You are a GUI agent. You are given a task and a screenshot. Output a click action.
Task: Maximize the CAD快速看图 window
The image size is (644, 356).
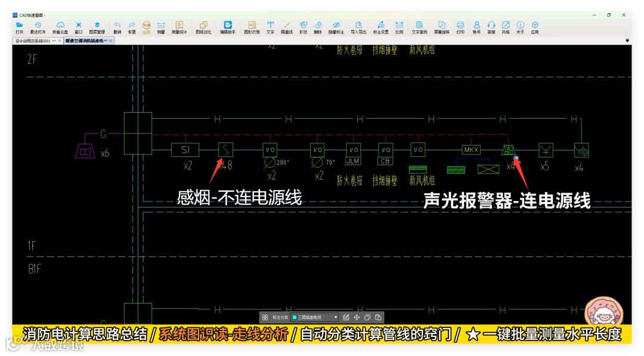point(609,15)
